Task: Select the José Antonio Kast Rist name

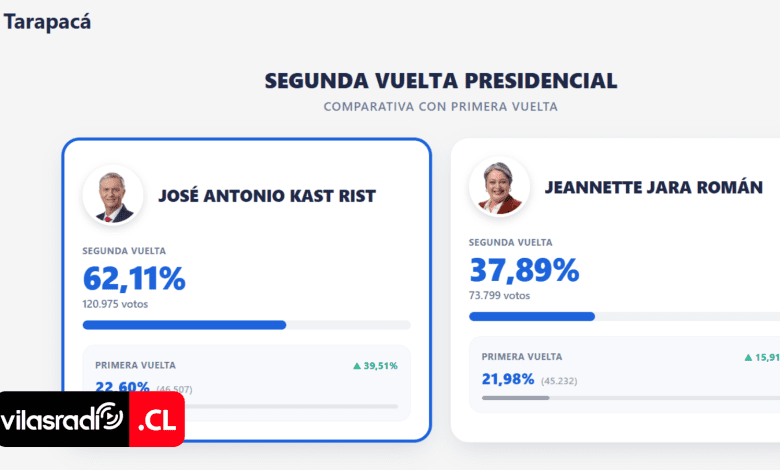Action: coord(267,196)
